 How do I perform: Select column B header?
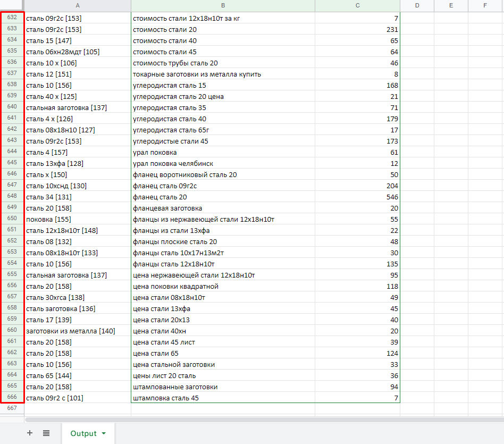pyautogui.click(x=223, y=5)
